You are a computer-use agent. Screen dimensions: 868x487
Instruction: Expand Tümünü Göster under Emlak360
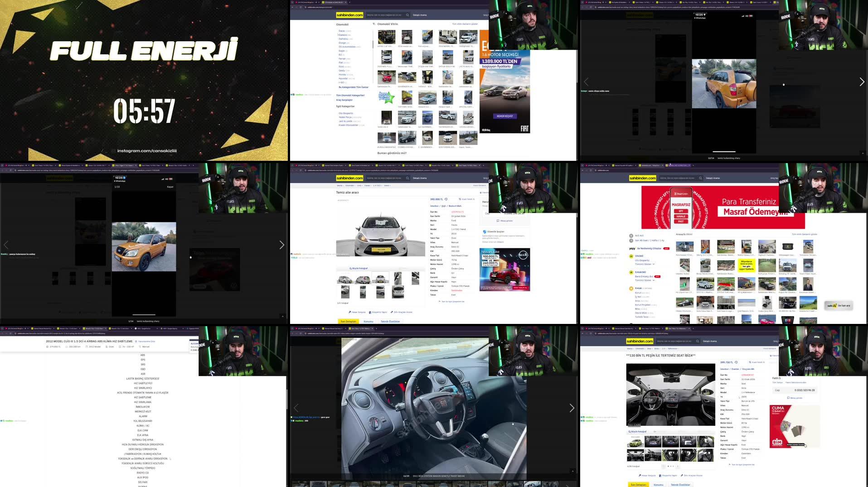coord(644,280)
